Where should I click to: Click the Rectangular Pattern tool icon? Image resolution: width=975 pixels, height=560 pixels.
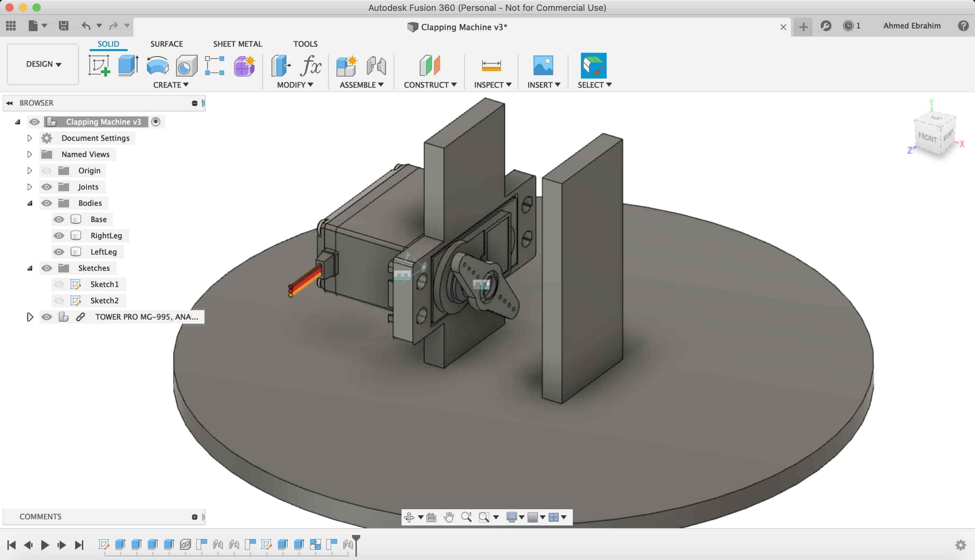point(215,65)
